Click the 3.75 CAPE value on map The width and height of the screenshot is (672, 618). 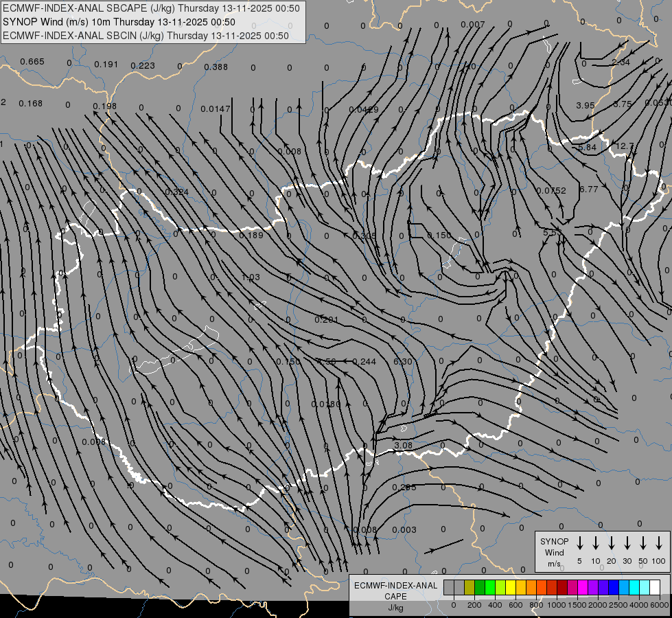click(x=623, y=104)
